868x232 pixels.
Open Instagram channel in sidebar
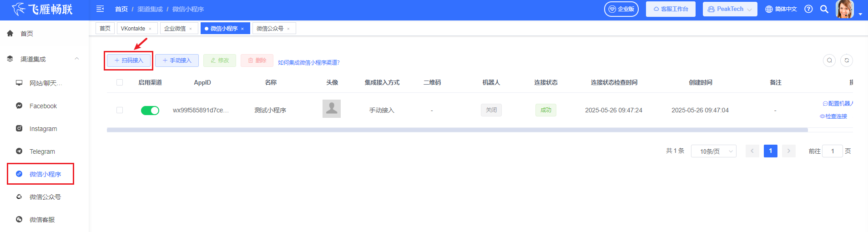[43, 129]
